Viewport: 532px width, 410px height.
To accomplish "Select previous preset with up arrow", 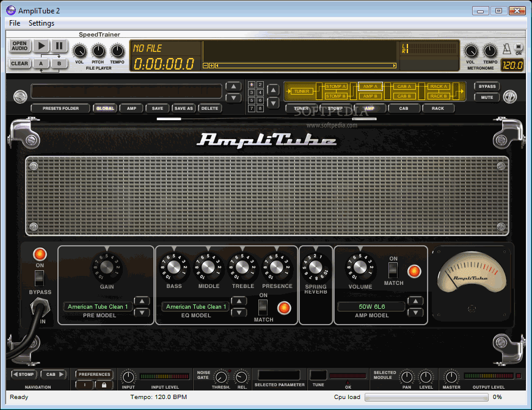I will pyautogui.click(x=233, y=87).
